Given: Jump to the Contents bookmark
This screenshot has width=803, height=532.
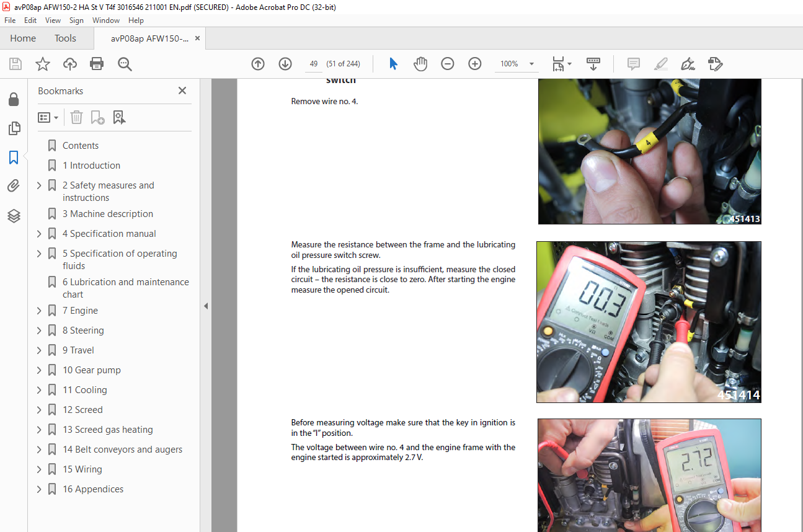Looking at the screenshot, I should pyautogui.click(x=81, y=146).
